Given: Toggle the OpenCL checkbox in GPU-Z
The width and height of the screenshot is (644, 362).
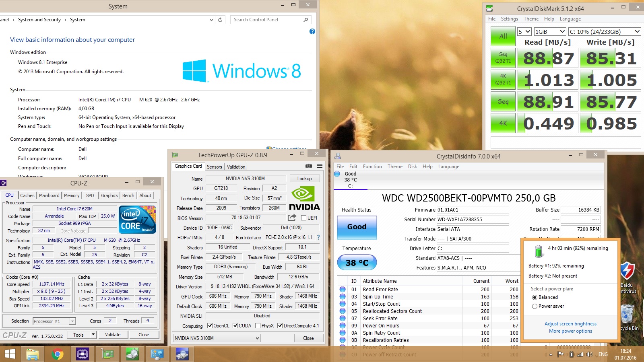Looking at the screenshot, I should click(x=210, y=326).
